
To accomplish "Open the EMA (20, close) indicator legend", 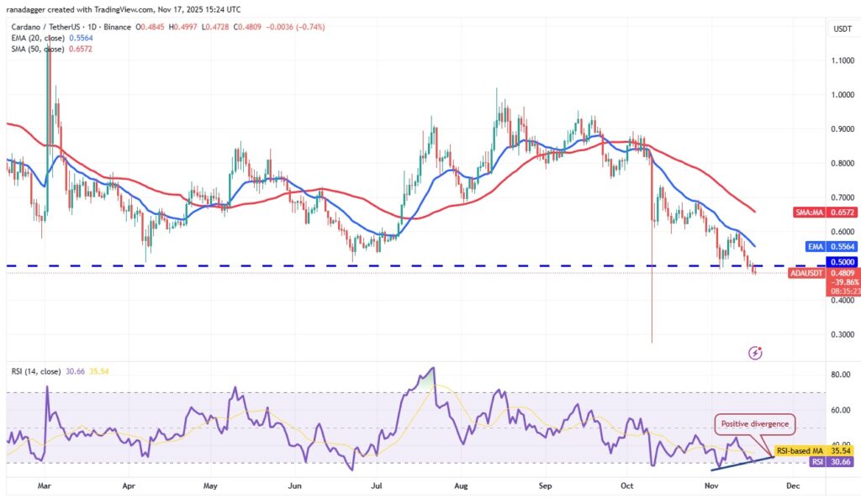I will tap(50, 37).
